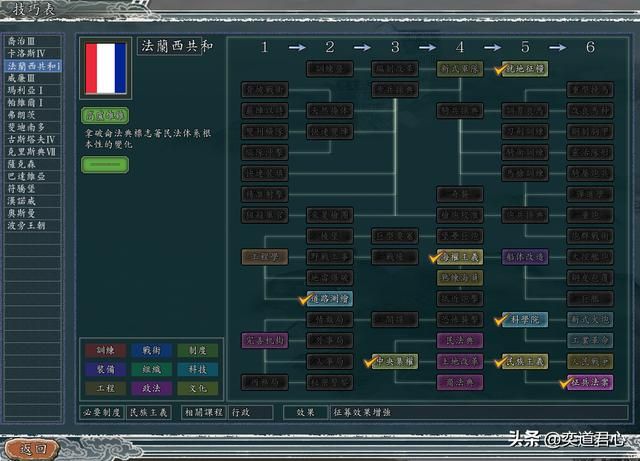Select the dimmed 情報局 skill node
640x461 pixels.
330,320
